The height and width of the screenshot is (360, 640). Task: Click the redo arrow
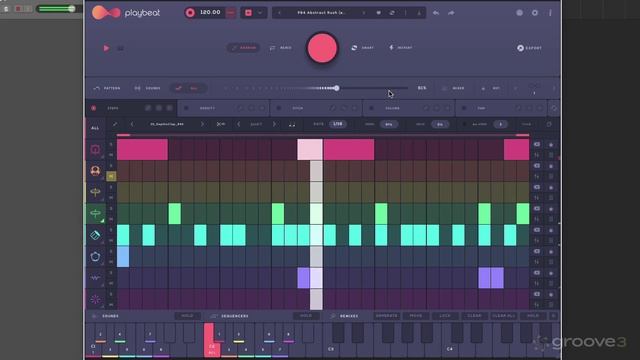tap(451, 13)
